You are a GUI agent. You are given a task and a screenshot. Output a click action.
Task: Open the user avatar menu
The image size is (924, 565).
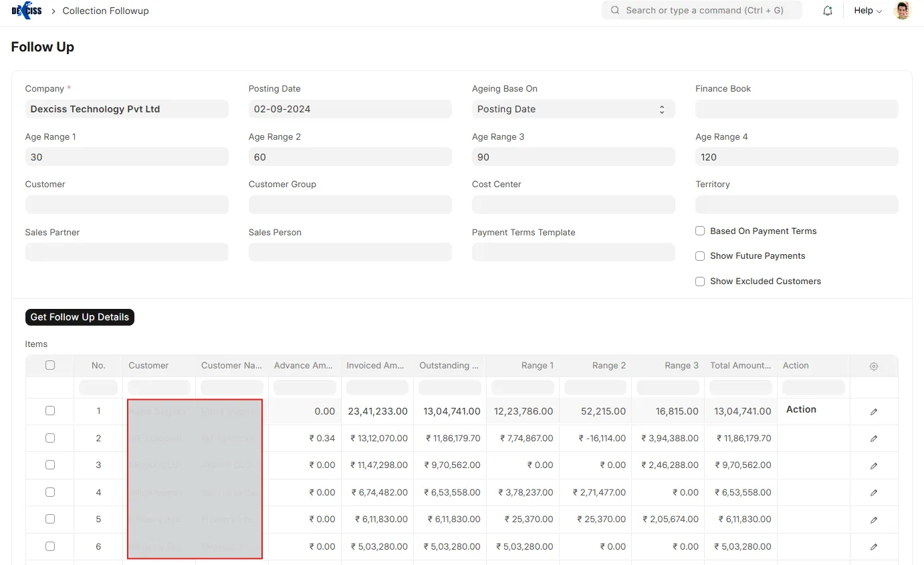(903, 11)
